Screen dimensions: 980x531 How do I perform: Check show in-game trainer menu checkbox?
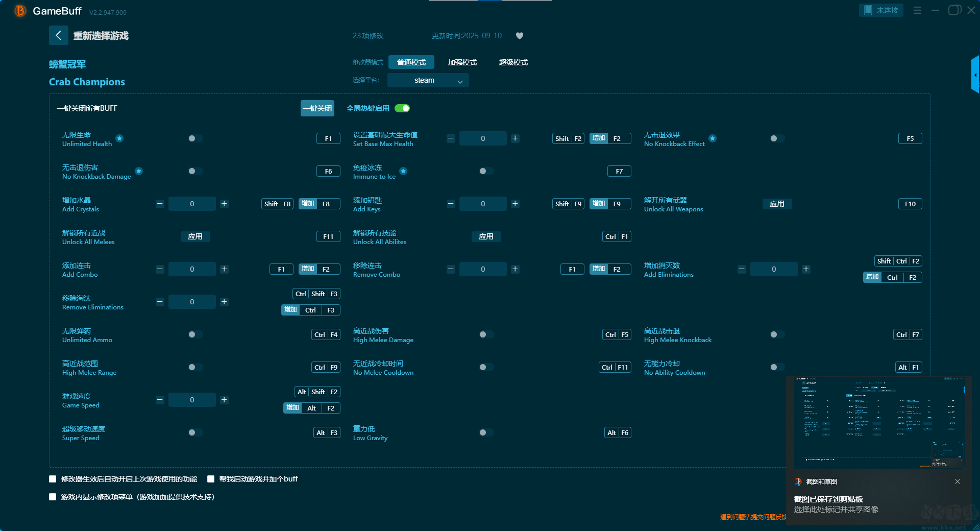click(53, 497)
